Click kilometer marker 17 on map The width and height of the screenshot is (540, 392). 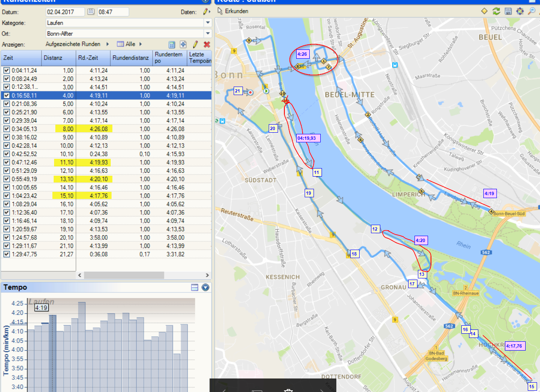[413, 284]
